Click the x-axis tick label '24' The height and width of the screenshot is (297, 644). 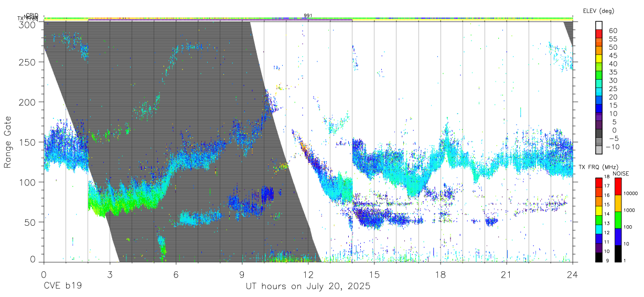pos(573,275)
